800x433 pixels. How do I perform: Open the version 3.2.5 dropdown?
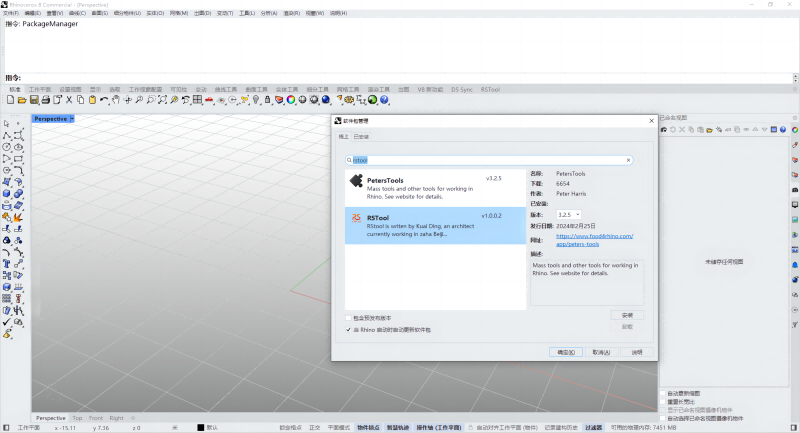click(x=568, y=214)
